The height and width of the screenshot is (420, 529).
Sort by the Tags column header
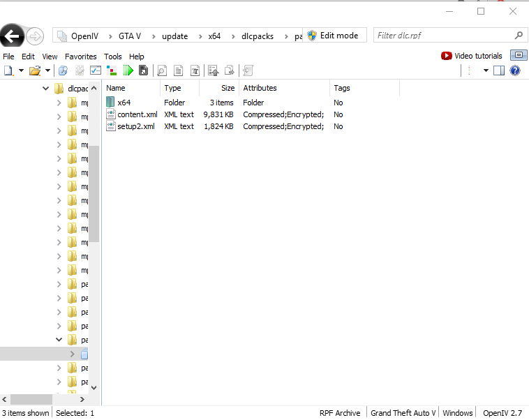click(x=365, y=88)
